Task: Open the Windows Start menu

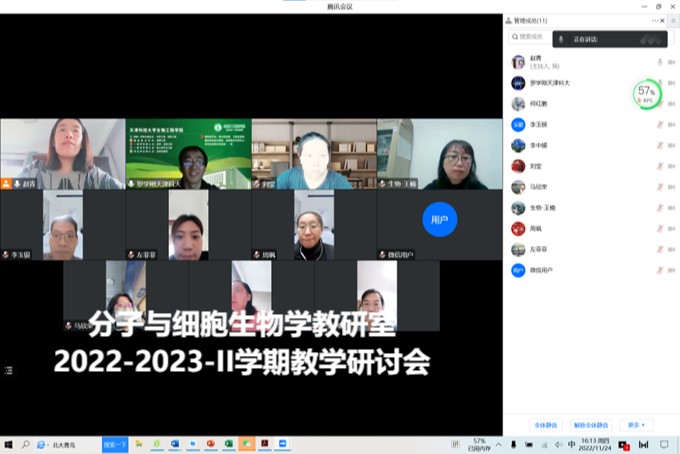Action: point(9,444)
